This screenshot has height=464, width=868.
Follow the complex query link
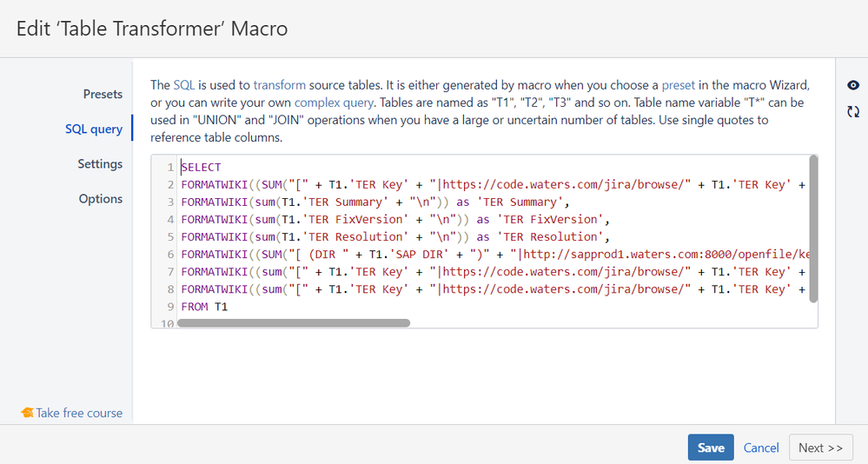tap(334, 103)
